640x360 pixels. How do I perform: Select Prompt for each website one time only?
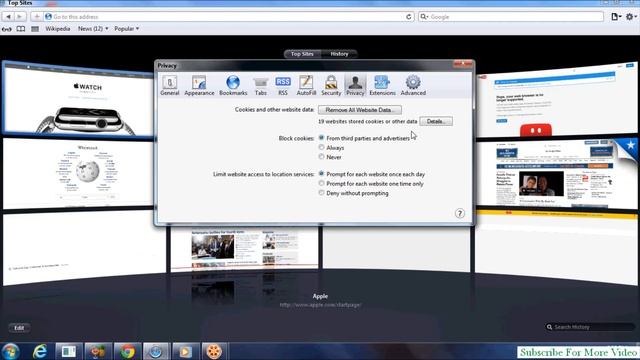point(321,183)
